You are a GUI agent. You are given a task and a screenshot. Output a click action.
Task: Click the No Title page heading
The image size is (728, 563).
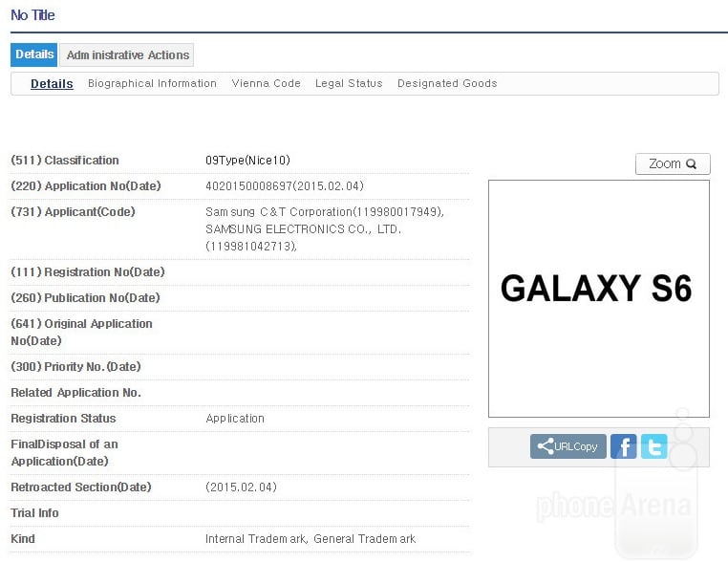click(x=32, y=15)
